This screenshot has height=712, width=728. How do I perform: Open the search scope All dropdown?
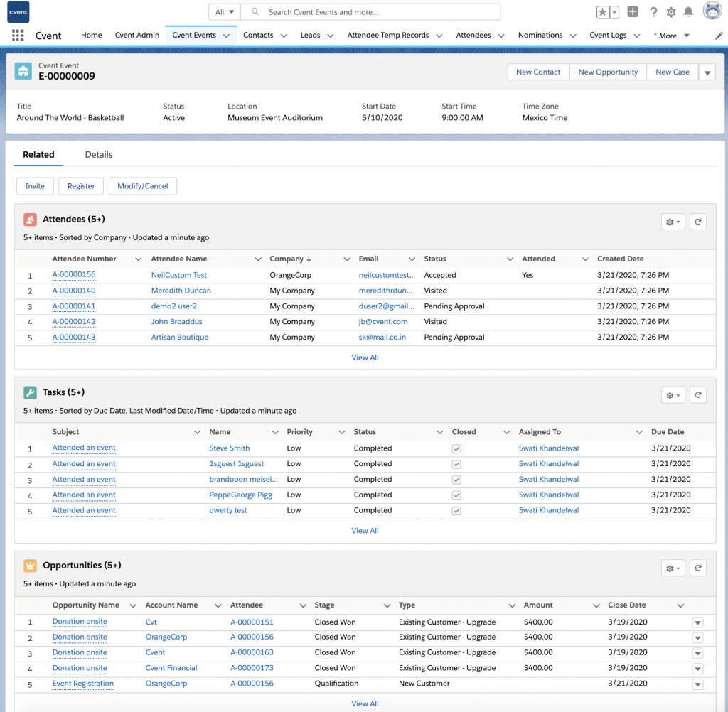tap(223, 11)
